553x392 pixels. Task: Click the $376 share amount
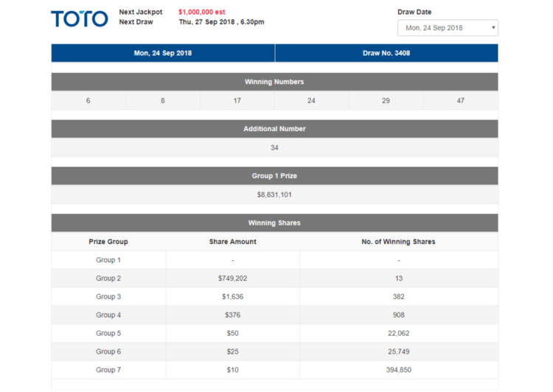233,315
